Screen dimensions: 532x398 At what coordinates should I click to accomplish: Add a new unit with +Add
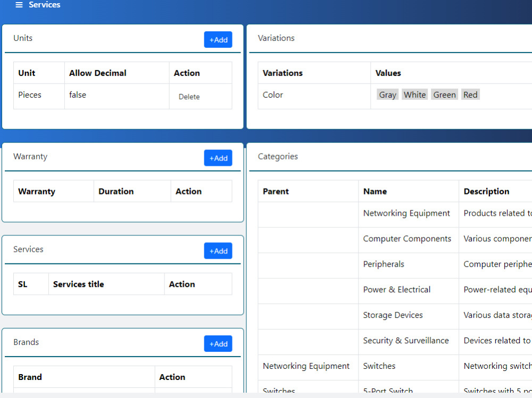tap(218, 40)
